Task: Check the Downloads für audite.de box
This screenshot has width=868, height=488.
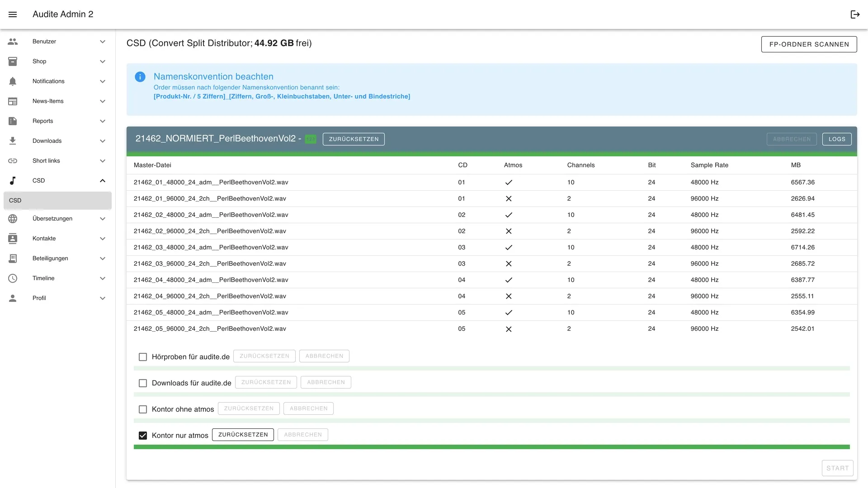Action: (143, 383)
